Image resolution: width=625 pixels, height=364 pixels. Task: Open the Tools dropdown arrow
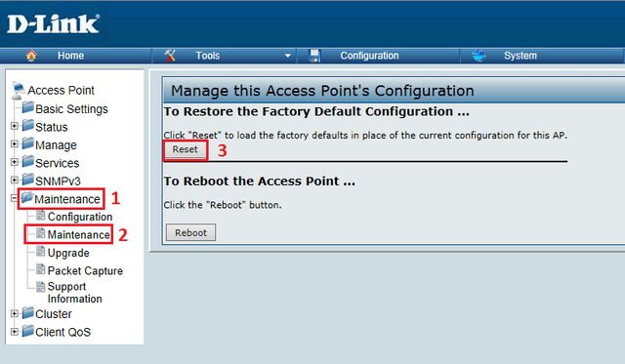(288, 57)
